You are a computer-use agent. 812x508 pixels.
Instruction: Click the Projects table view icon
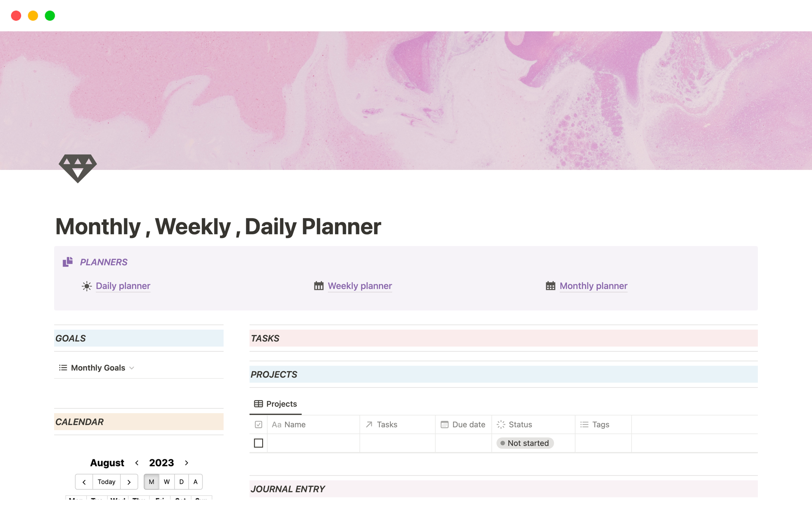258,404
